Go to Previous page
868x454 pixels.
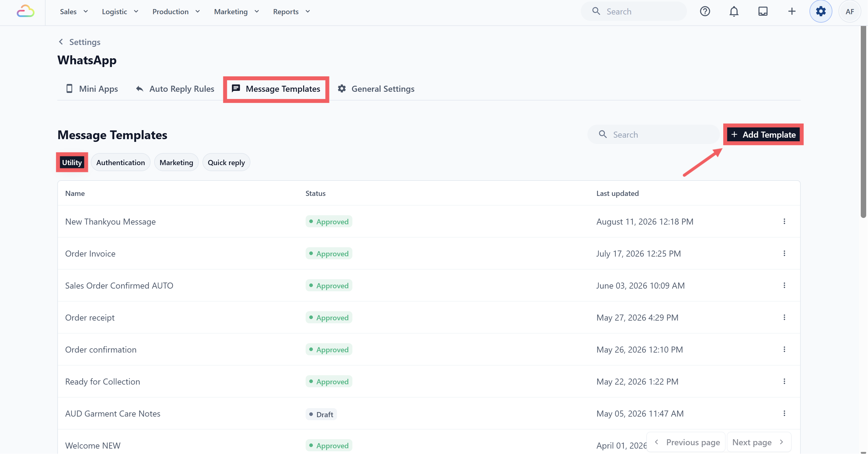click(686, 442)
